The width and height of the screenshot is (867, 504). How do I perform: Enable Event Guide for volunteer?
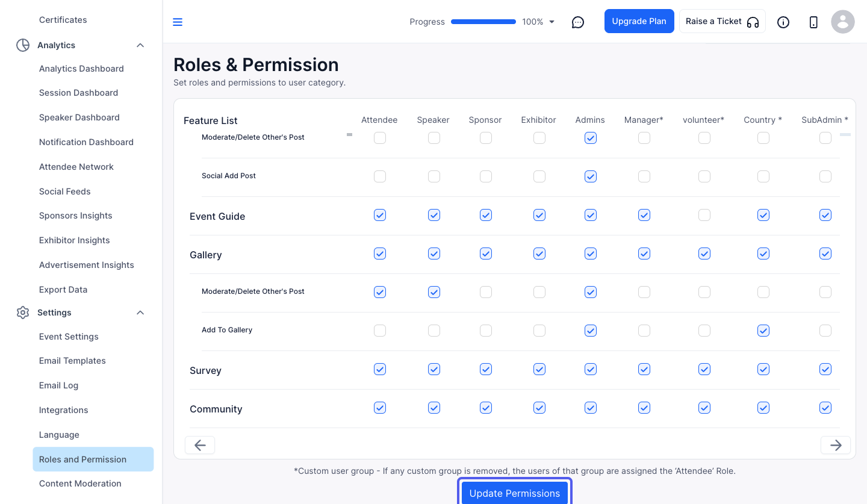coord(704,215)
